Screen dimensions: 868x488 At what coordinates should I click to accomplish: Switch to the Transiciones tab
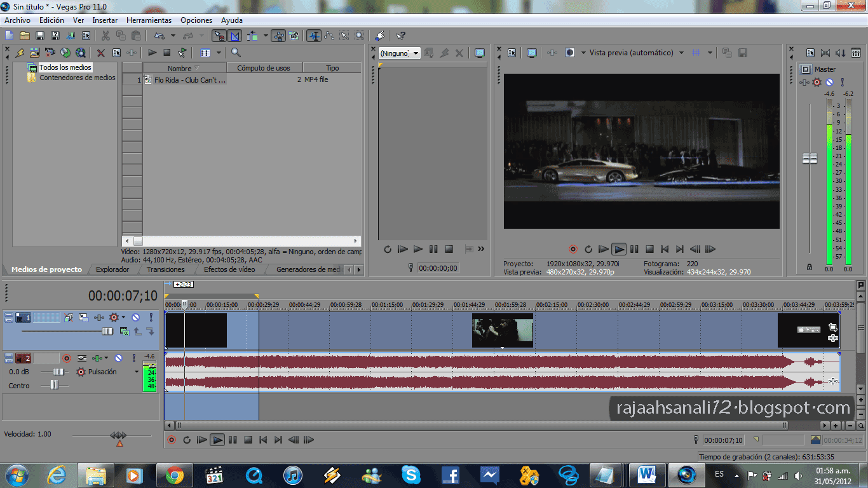[165, 269]
